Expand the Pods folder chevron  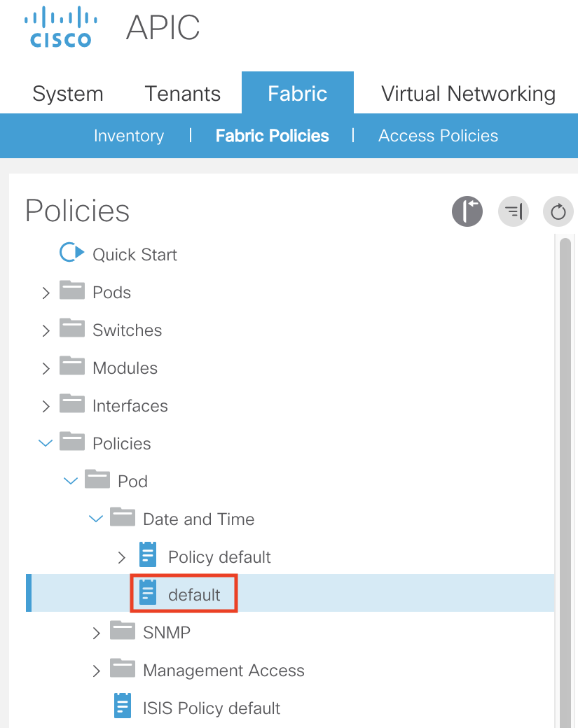coord(46,293)
